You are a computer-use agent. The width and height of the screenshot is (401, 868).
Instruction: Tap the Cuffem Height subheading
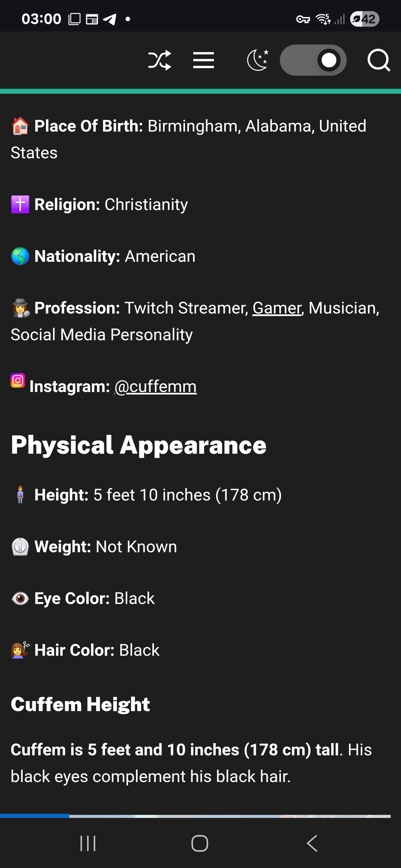tap(80, 704)
